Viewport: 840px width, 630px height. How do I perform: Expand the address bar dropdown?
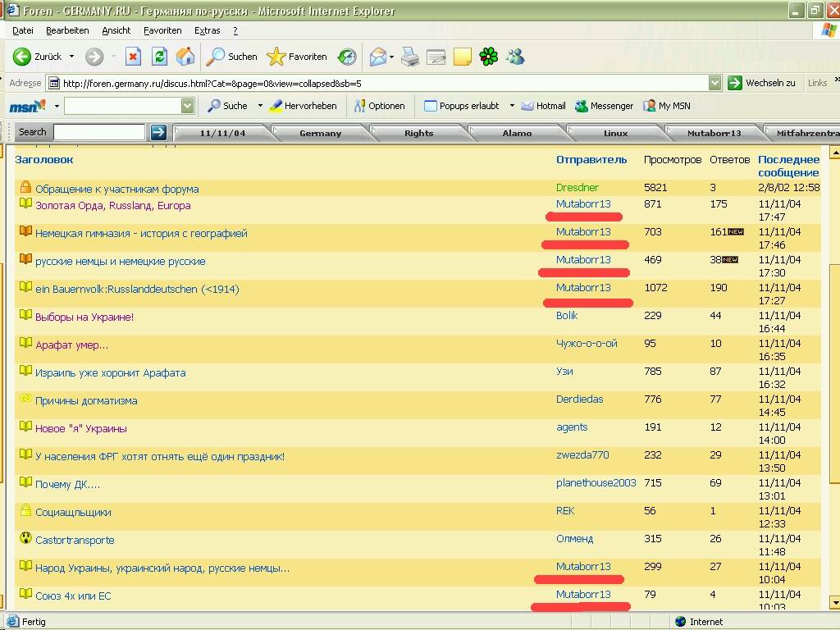[714, 83]
